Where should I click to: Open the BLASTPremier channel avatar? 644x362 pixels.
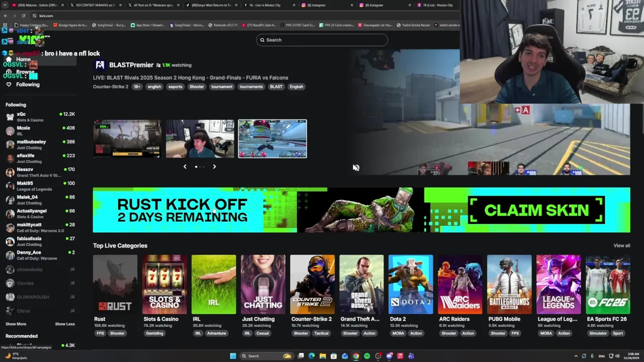100,65
